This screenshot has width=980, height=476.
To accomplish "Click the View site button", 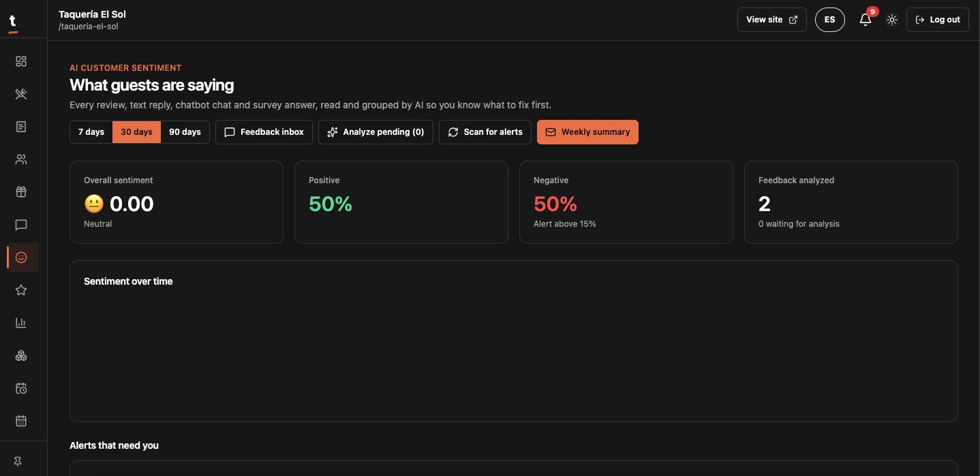I will click(772, 20).
